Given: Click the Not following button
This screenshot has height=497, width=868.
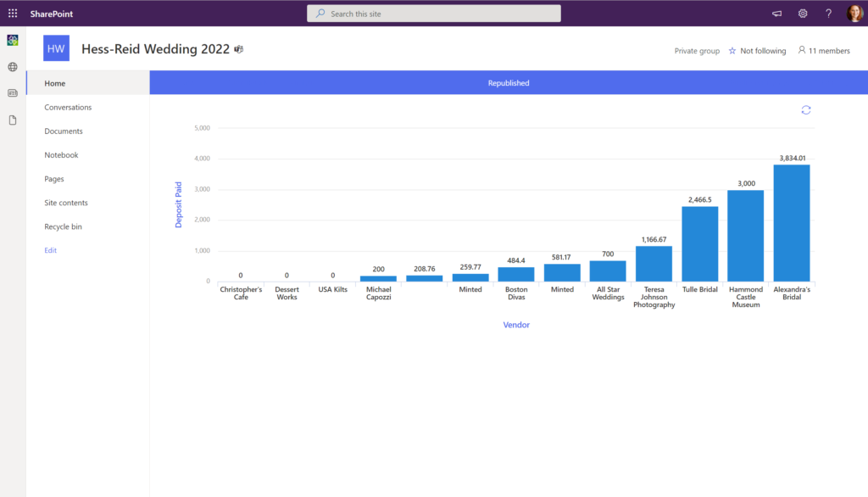Looking at the screenshot, I should 757,50.
